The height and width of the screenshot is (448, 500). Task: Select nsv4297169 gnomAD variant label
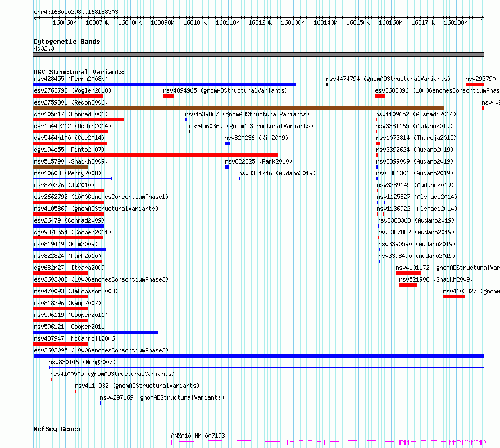(162, 397)
